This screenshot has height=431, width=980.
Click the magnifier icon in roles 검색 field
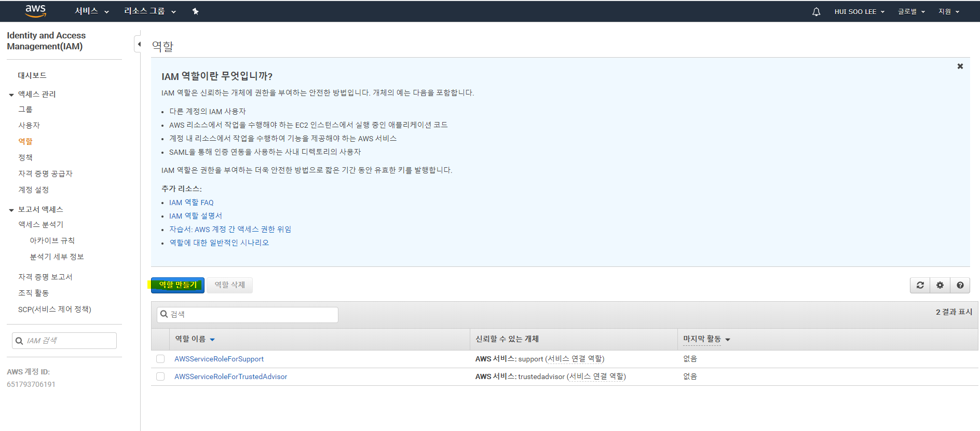click(x=164, y=314)
